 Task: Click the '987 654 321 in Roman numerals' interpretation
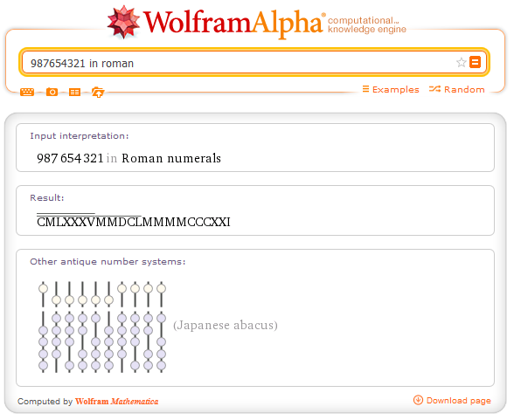128,158
